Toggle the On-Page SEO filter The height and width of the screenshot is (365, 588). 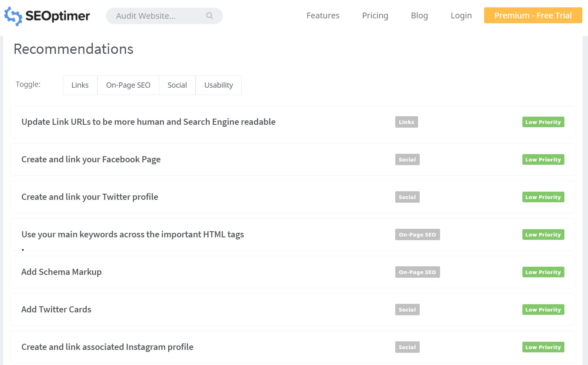point(128,85)
